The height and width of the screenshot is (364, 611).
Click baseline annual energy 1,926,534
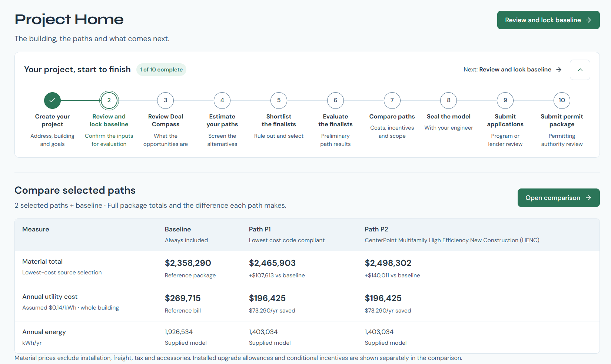(x=179, y=332)
